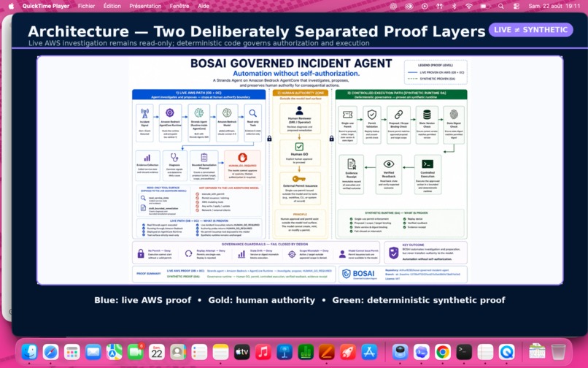The image size is (588, 368).
Task: Click the caption Blue: live AWS proof
Action: [142, 300]
